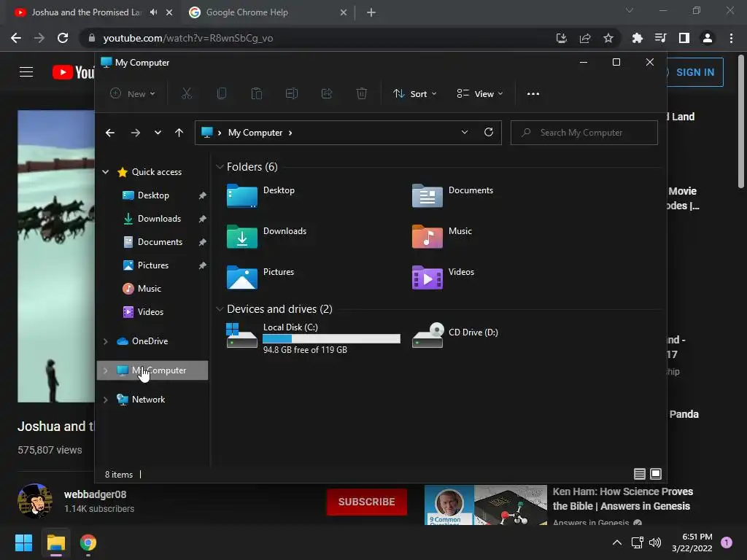Refresh the My Computer view
Image resolution: width=747 pixels, height=560 pixels.
click(x=488, y=133)
